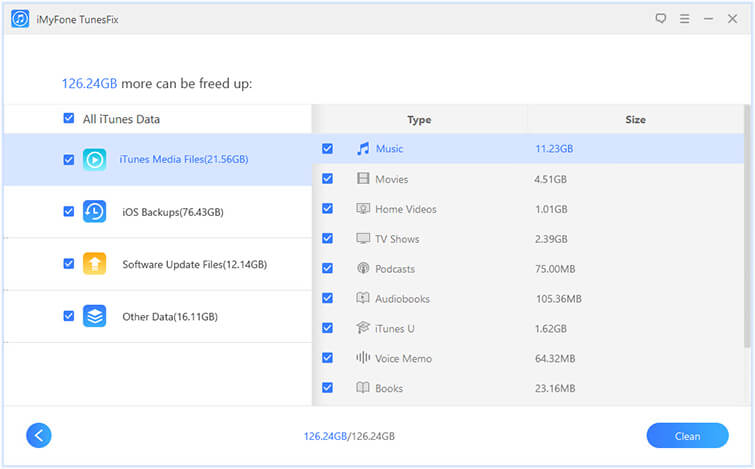Image resolution: width=755 pixels, height=469 pixels.
Task: Click the 23.16MB size value
Action: (x=555, y=388)
